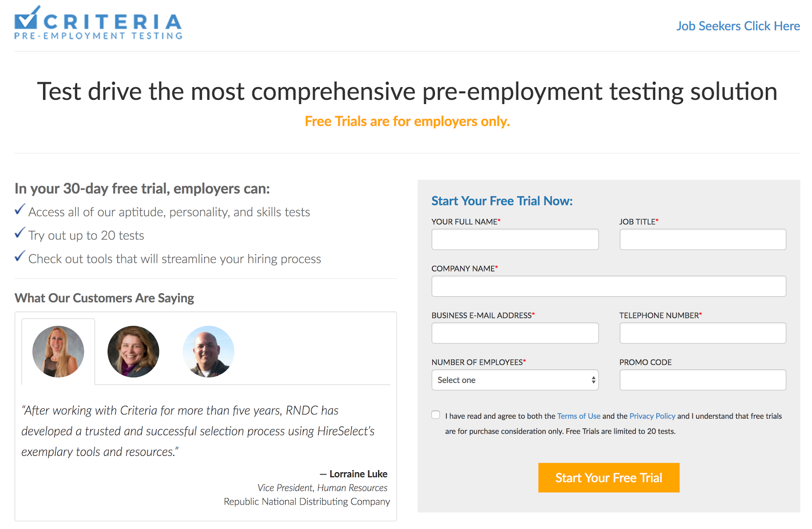The image size is (812, 529).
Task: Focus the Telephone Number field
Action: (x=702, y=333)
